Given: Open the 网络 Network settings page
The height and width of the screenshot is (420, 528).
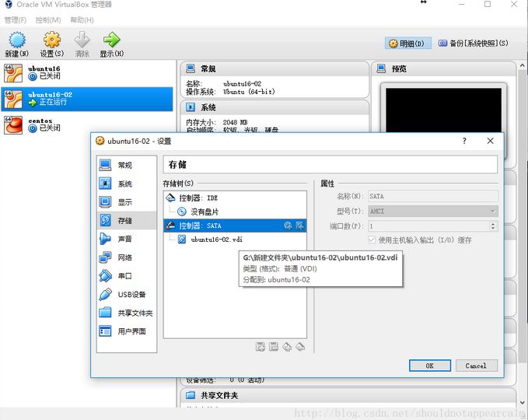Looking at the screenshot, I should [127, 257].
